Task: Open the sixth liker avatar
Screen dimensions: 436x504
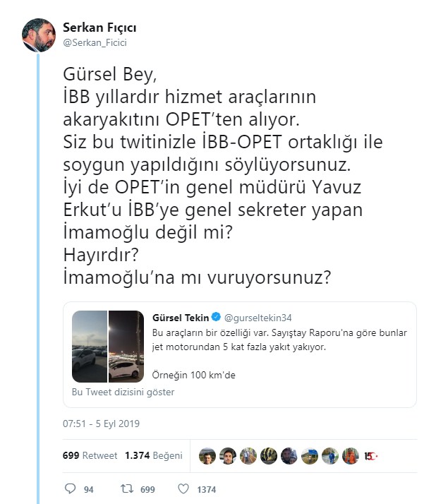Action: [x=310, y=456]
